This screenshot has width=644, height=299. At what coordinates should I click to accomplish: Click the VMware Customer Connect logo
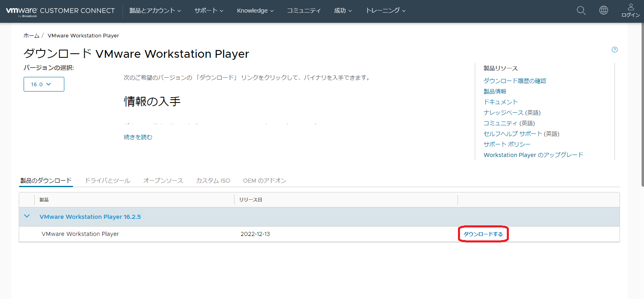(x=60, y=11)
